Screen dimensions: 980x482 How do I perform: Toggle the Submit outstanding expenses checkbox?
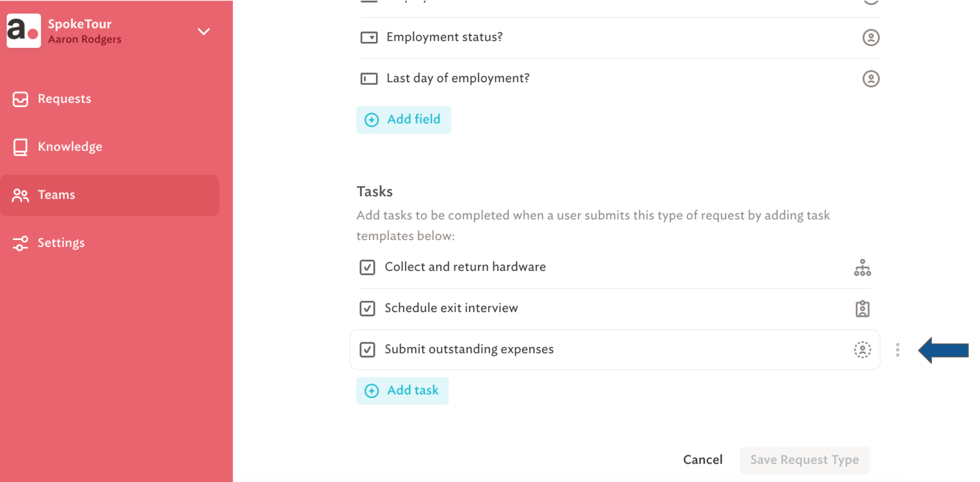pyautogui.click(x=367, y=349)
